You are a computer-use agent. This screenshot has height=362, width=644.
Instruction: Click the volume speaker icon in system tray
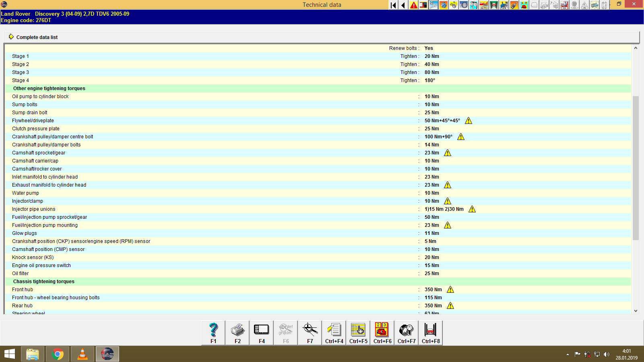607,354
